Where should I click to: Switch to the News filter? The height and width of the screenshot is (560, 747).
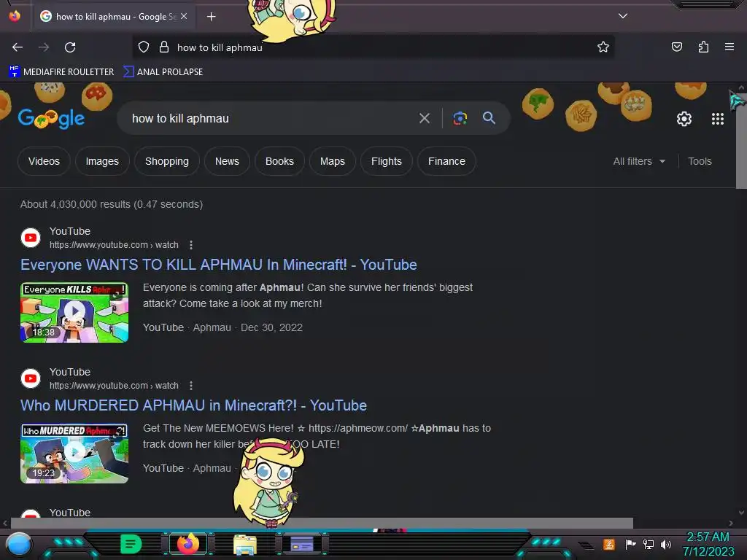[227, 161]
